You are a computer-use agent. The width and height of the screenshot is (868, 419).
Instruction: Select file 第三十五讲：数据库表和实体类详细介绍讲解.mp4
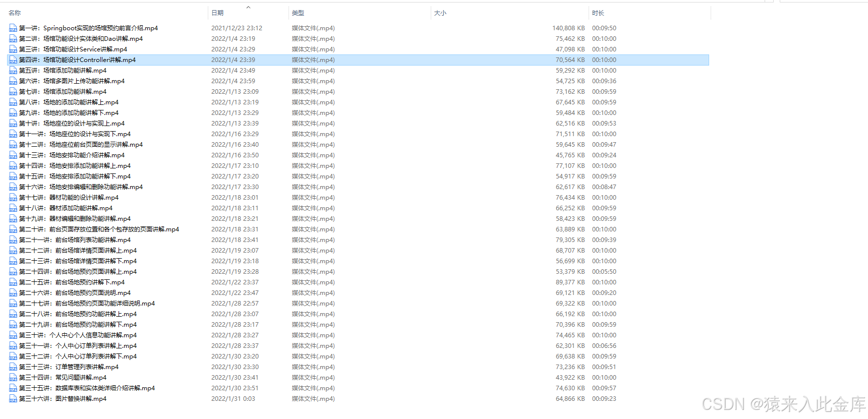click(87, 388)
